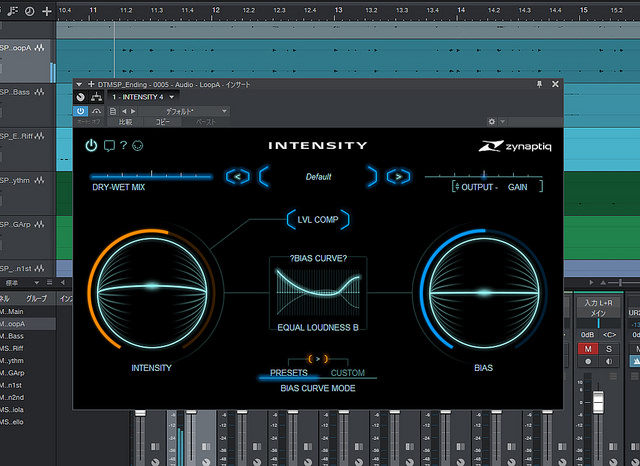The width and height of the screenshot is (640, 466).
Task: Add a track with plus icon
Action: [x=47, y=11]
